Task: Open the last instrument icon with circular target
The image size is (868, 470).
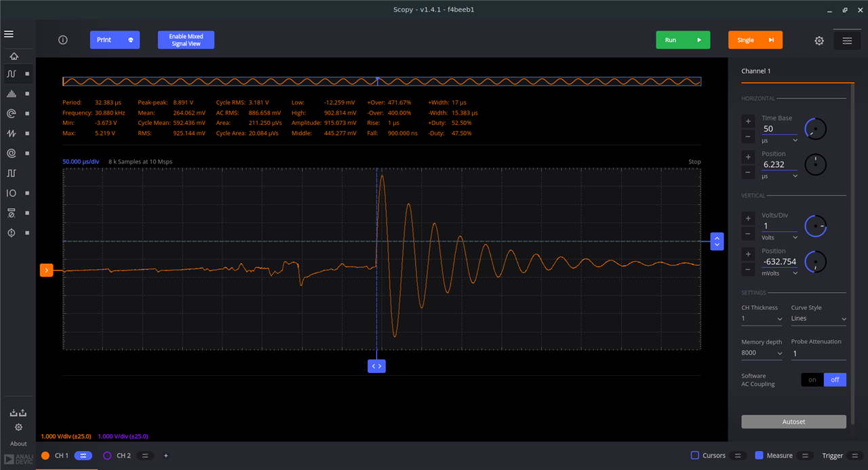Action: click(x=12, y=233)
